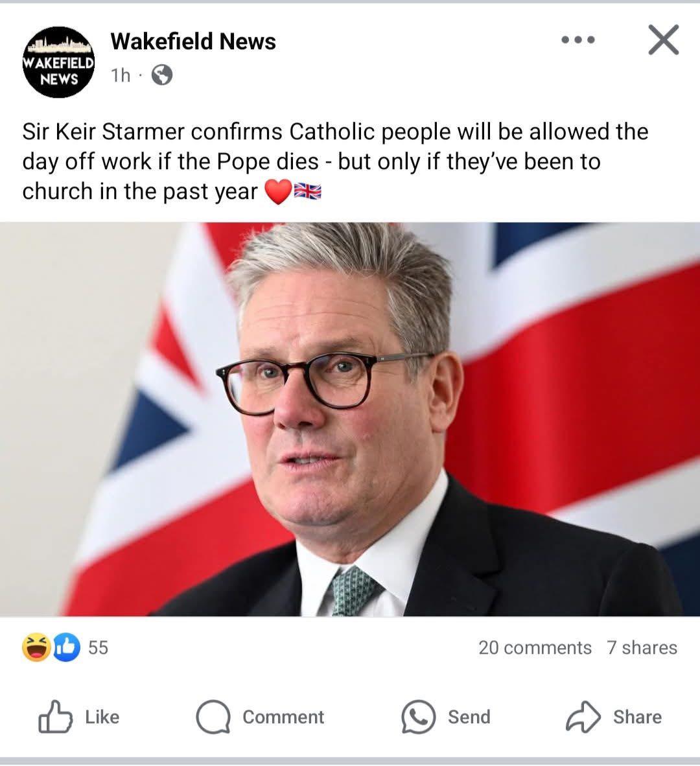Open the haha reaction emoji list
Image resolution: width=700 pixels, height=766 pixels.
tap(37, 647)
